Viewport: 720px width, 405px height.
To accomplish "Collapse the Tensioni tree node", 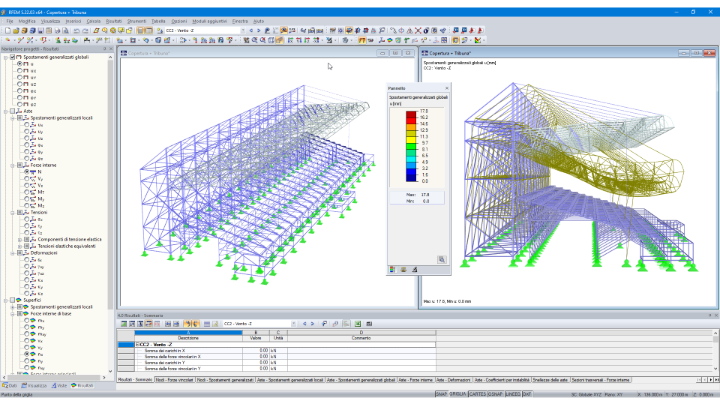I will [x=13, y=213].
